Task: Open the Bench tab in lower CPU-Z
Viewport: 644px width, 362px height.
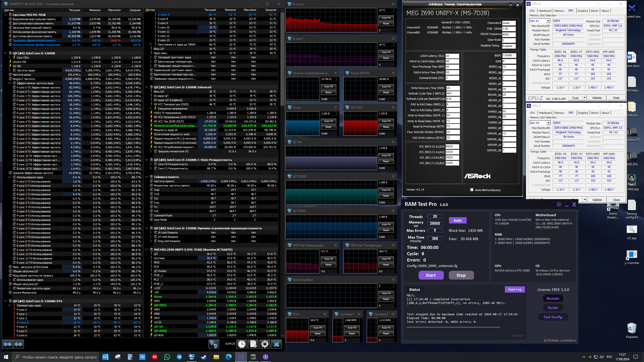Action: (x=595, y=113)
